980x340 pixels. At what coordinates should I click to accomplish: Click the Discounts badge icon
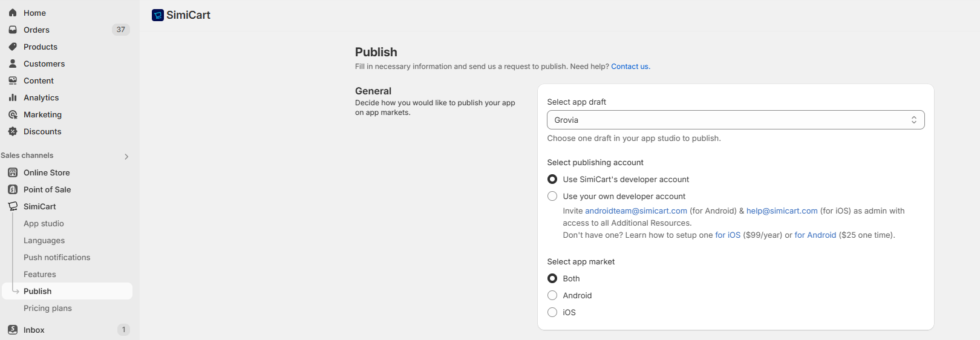(x=13, y=131)
